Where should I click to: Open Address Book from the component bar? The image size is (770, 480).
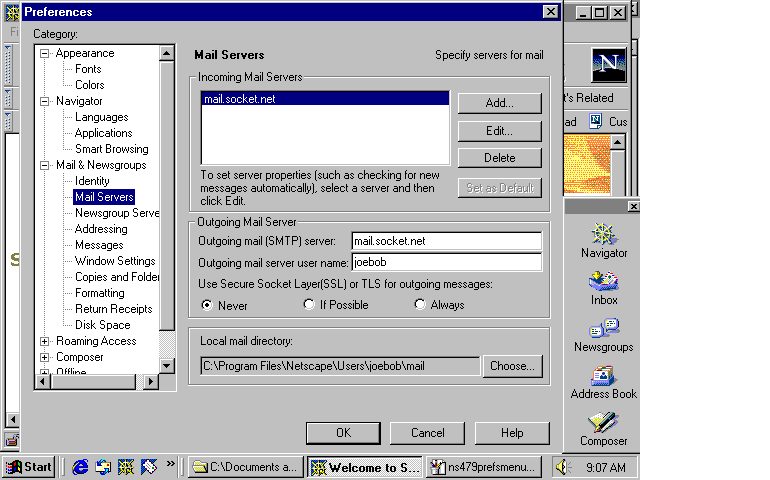click(604, 383)
